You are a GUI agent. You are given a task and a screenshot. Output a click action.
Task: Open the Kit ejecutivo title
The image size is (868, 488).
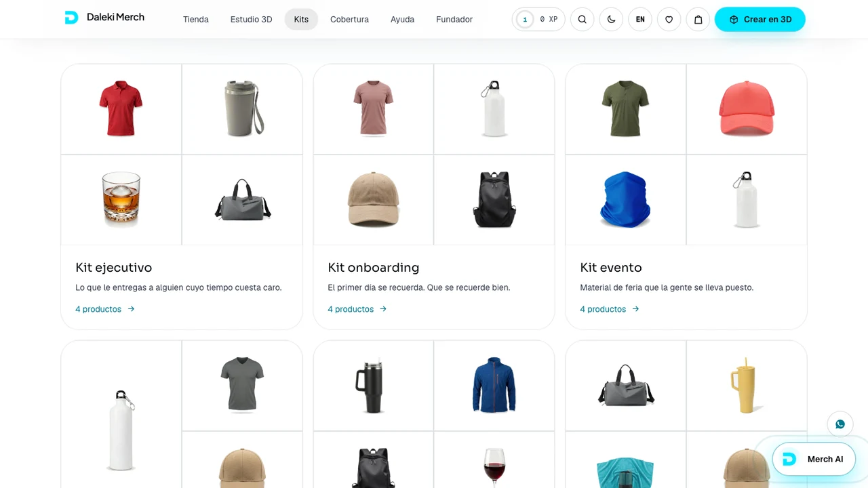pyautogui.click(x=114, y=268)
